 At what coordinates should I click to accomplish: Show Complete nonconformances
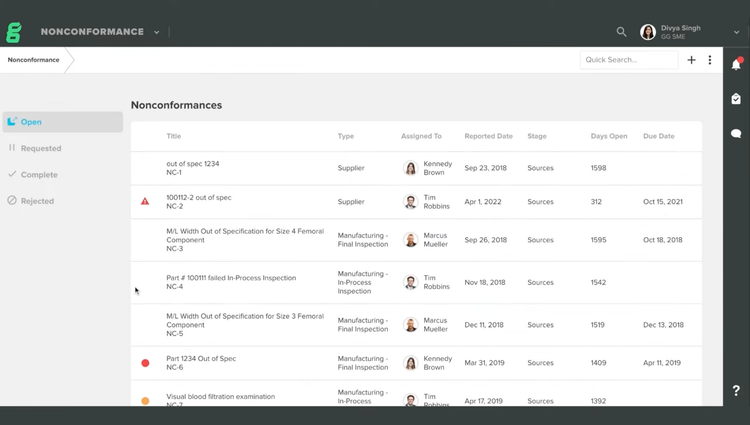tap(39, 174)
